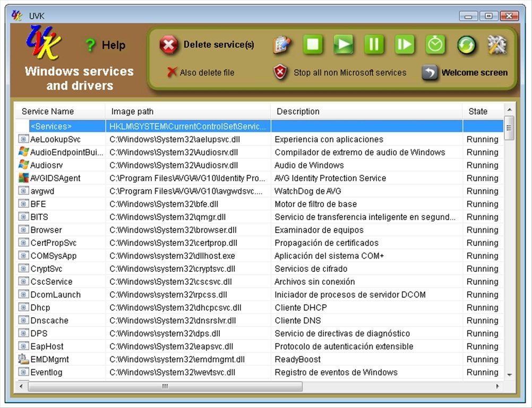This screenshot has height=408, width=532.
Task: Click the Delete service(s) label
Action: click(219, 45)
